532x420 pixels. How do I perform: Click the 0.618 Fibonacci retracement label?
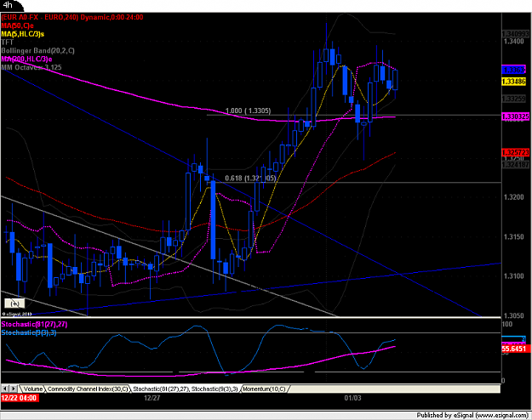pos(250,178)
